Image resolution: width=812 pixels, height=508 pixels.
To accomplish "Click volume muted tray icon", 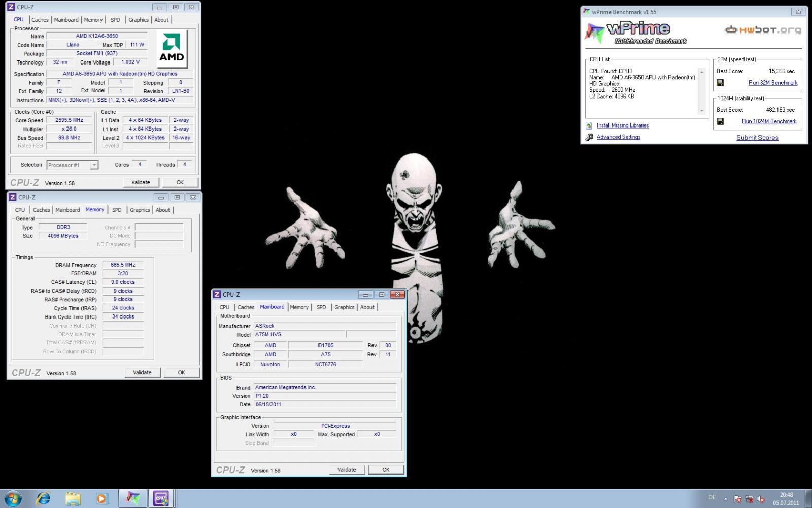I will click(x=761, y=499).
